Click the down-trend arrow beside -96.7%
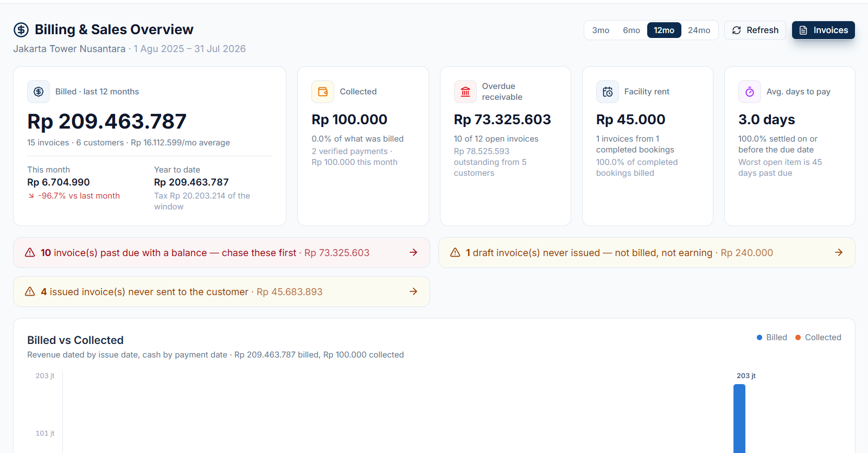This screenshot has width=868, height=453. 31,196
